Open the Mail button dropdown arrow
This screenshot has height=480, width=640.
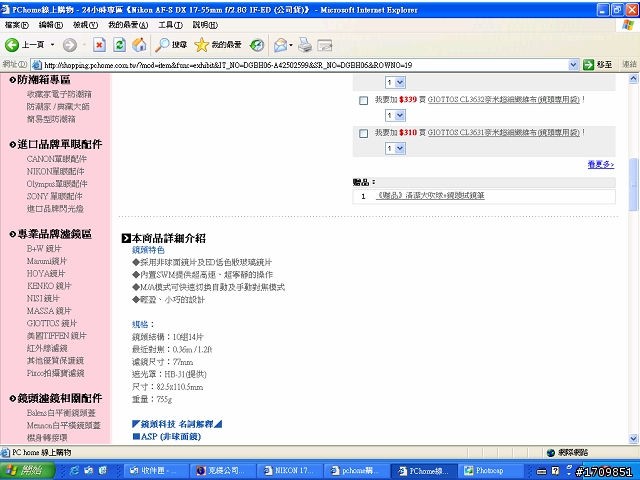click(x=291, y=45)
